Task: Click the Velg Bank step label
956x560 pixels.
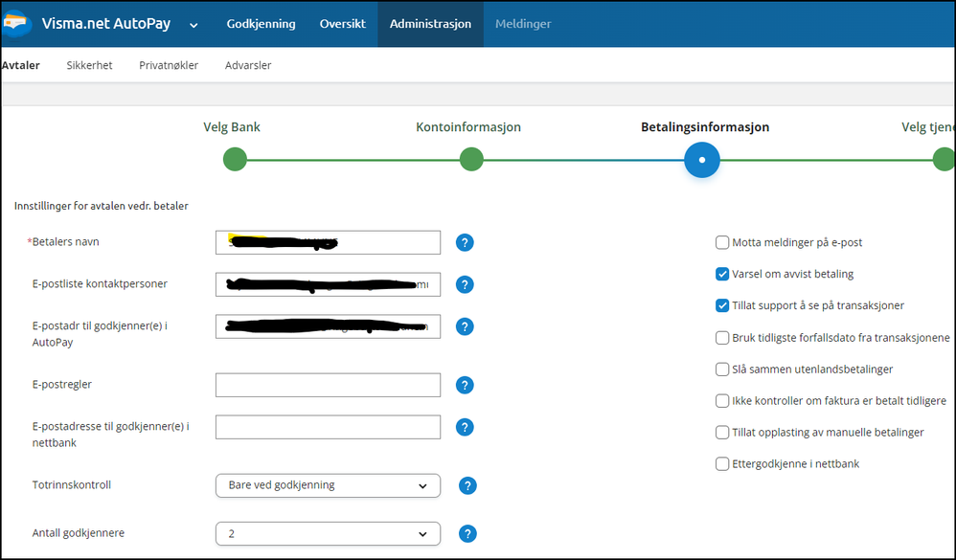Action: pyautogui.click(x=232, y=127)
